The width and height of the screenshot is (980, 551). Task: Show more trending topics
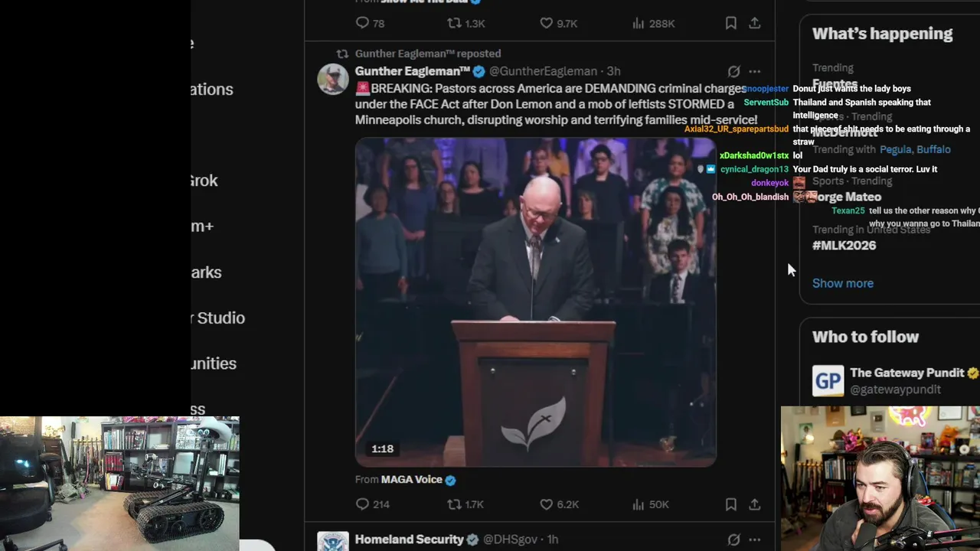[x=843, y=283]
